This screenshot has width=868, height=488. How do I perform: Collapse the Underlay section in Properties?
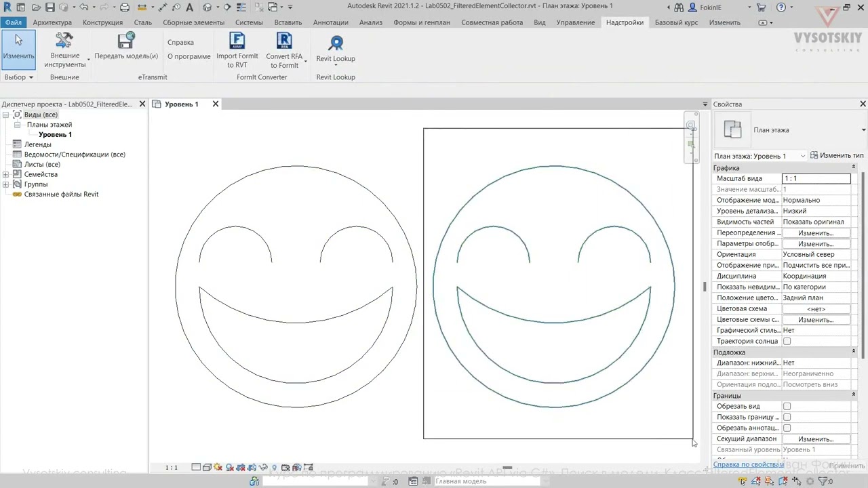[854, 352]
